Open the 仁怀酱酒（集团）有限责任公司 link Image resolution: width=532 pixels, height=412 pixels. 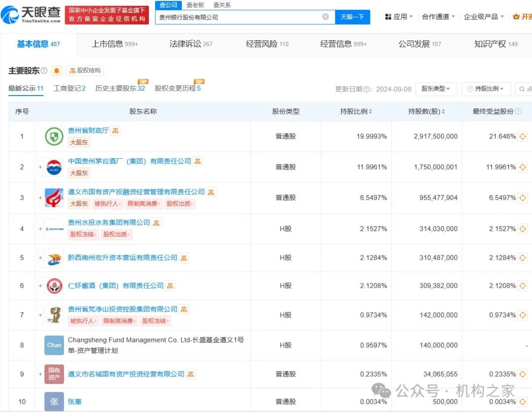(x=116, y=286)
